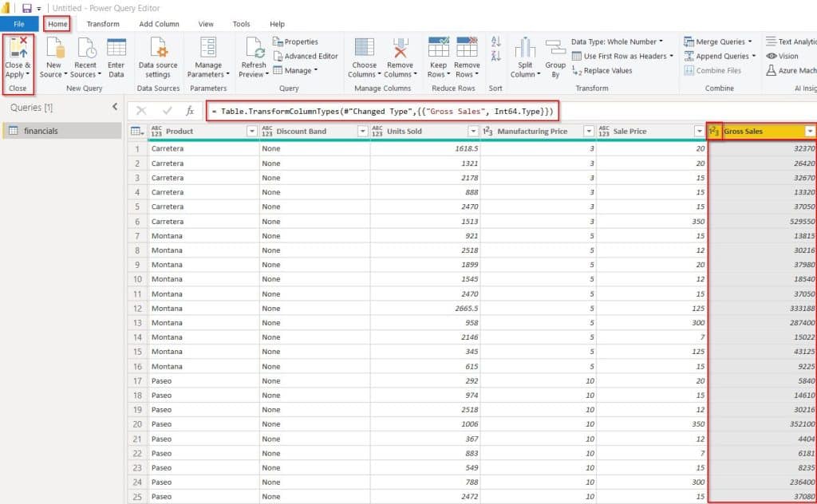Open the Advanced Editor

pos(306,56)
